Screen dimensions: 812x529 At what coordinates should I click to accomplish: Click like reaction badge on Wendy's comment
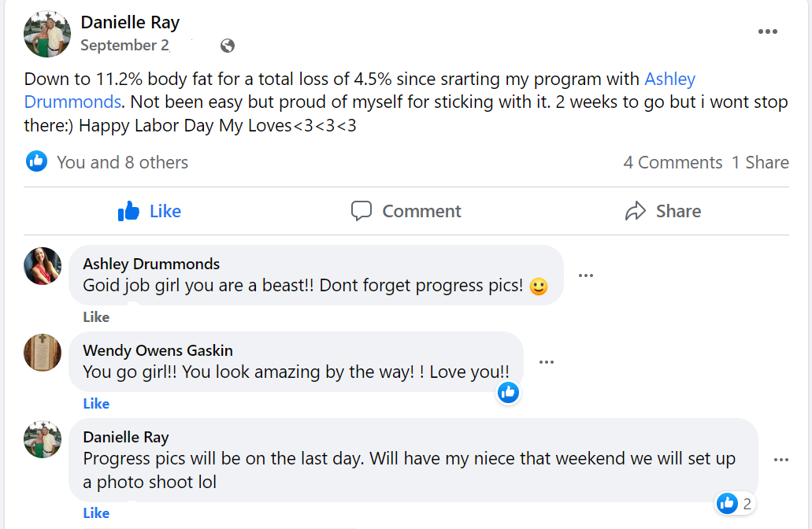pyautogui.click(x=508, y=392)
